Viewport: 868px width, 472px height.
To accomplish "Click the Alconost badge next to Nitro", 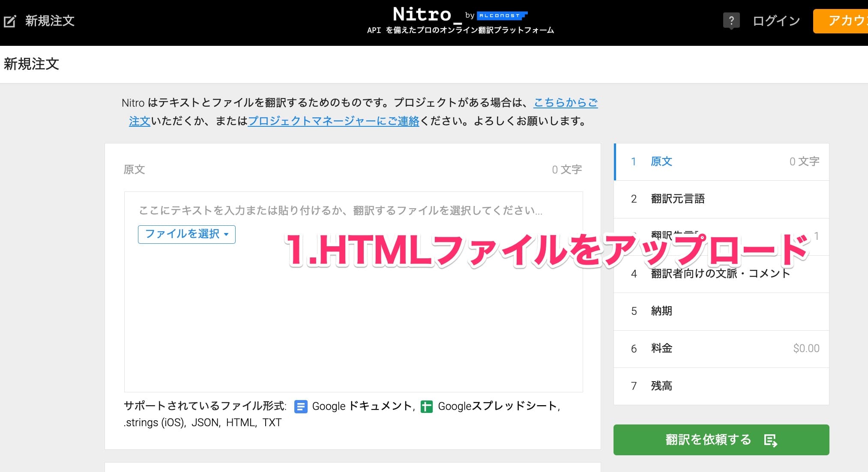I will pyautogui.click(x=503, y=15).
